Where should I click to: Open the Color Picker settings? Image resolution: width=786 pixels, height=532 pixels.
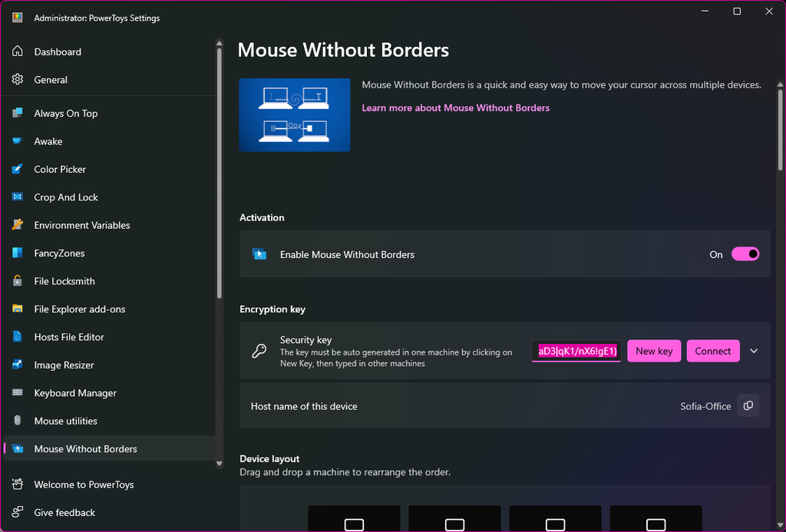(x=61, y=169)
